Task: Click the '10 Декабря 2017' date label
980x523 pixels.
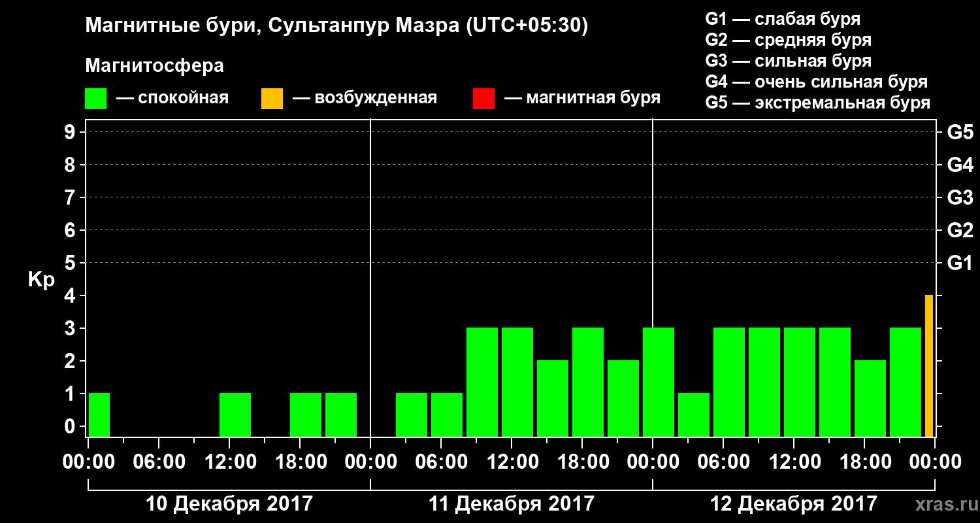Action: tap(229, 504)
